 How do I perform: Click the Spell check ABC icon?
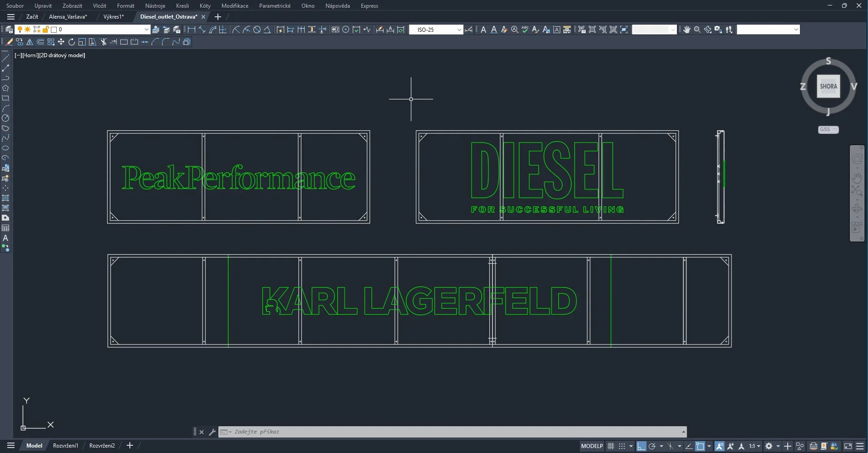(525, 30)
